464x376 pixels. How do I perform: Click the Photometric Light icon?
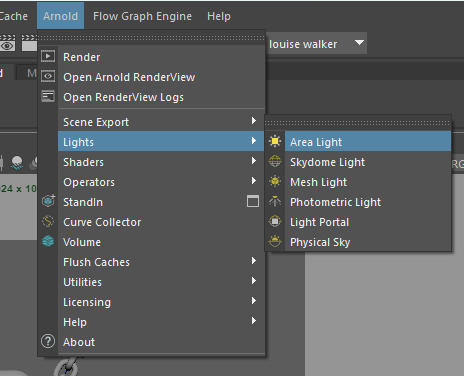(275, 201)
